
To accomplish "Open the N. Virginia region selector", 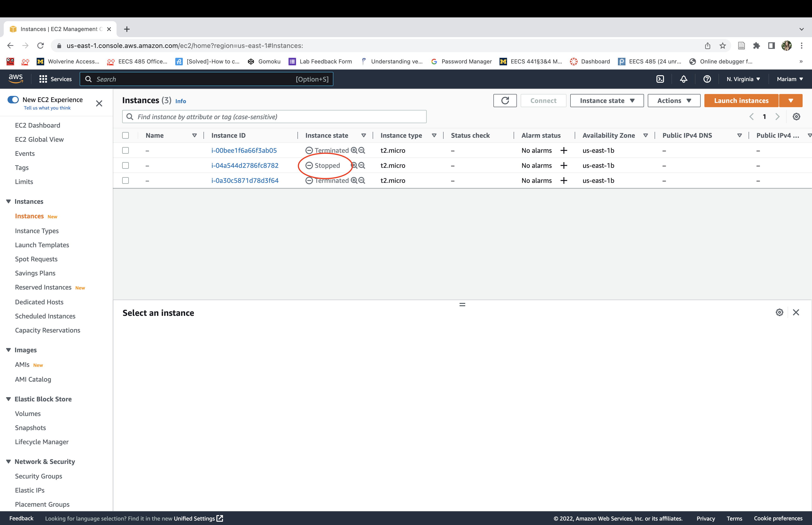I will pyautogui.click(x=743, y=79).
